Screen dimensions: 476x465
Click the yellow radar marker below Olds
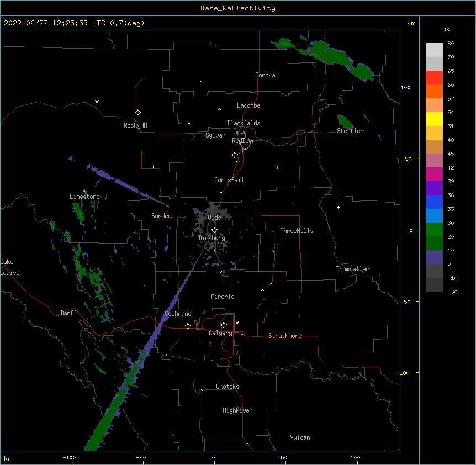tap(214, 230)
